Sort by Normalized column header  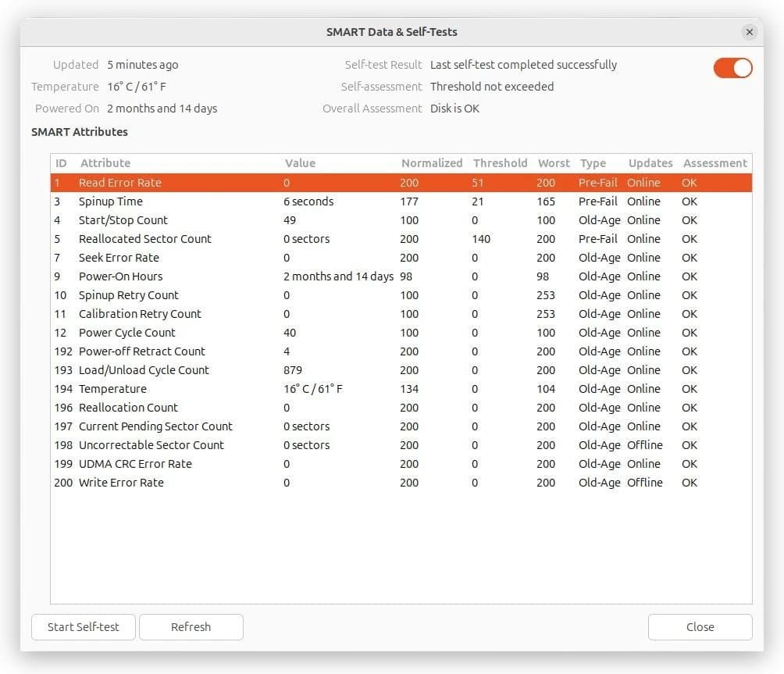click(x=432, y=163)
